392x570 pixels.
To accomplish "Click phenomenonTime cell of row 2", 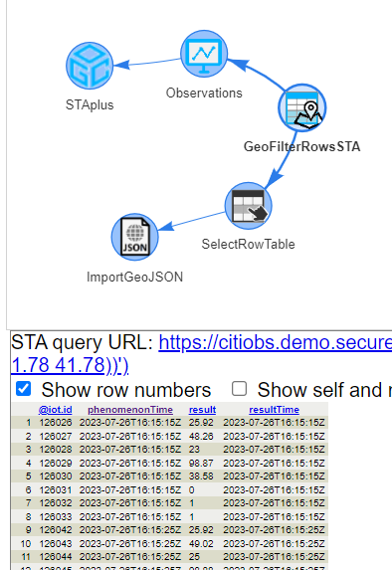I will click(x=130, y=437).
